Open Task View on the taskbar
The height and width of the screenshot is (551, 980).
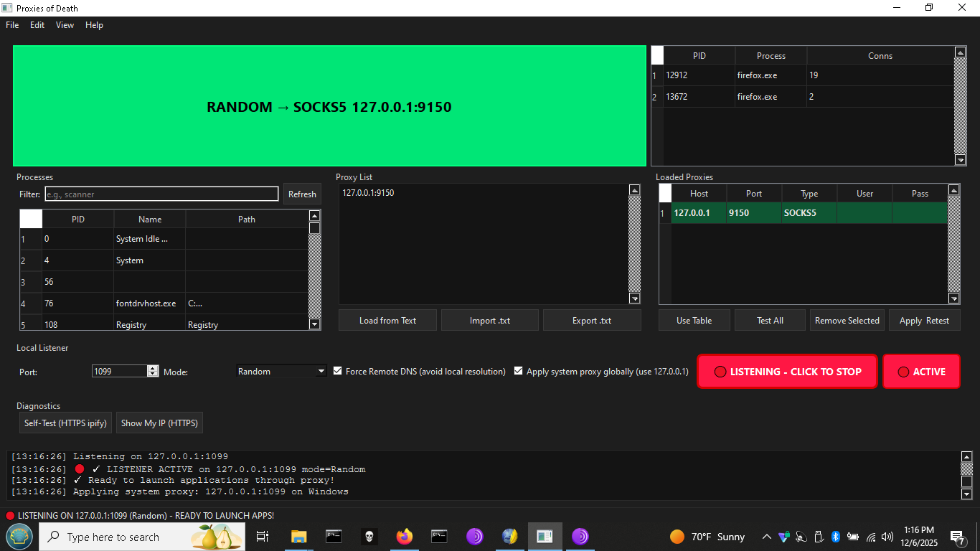pos(263,537)
